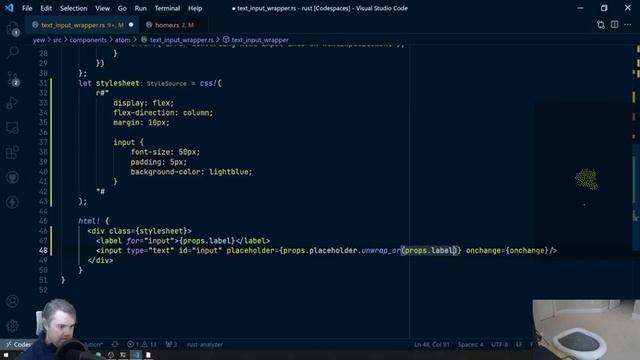The width and height of the screenshot is (640, 360).
Task: Click the word 'stylesheet' on line 31
Action: click(x=118, y=83)
